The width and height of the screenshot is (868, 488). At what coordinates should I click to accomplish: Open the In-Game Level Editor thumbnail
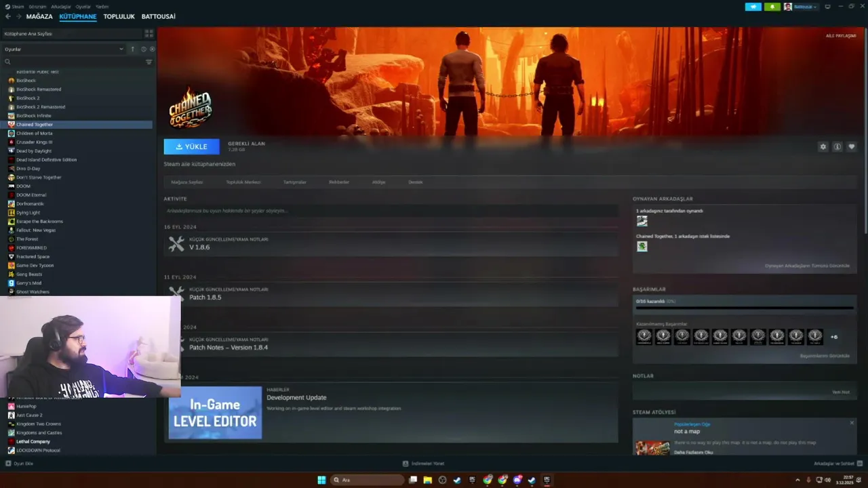(215, 413)
